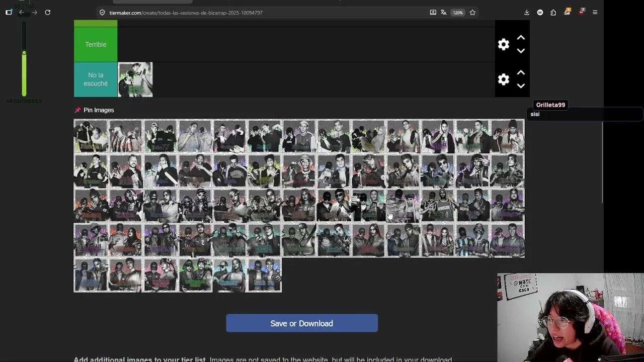Image resolution: width=644 pixels, height=362 pixels.
Task: Click the Pin Images label
Action: click(99, 110)
